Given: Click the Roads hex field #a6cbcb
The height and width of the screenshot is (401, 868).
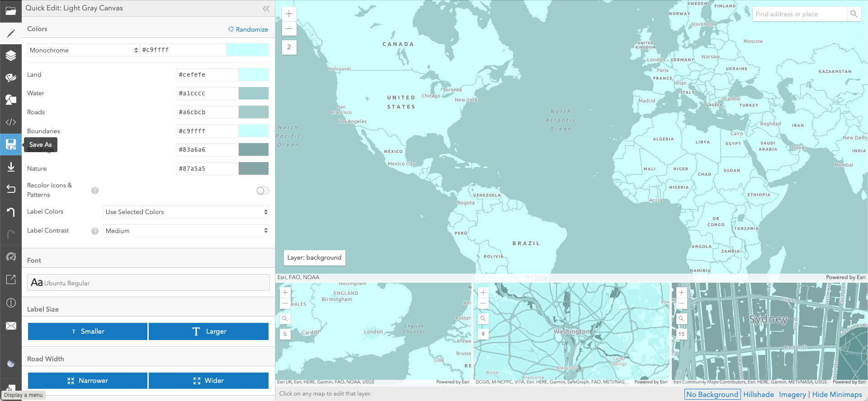Looking at the screenshot, I should tap(207, 112).
